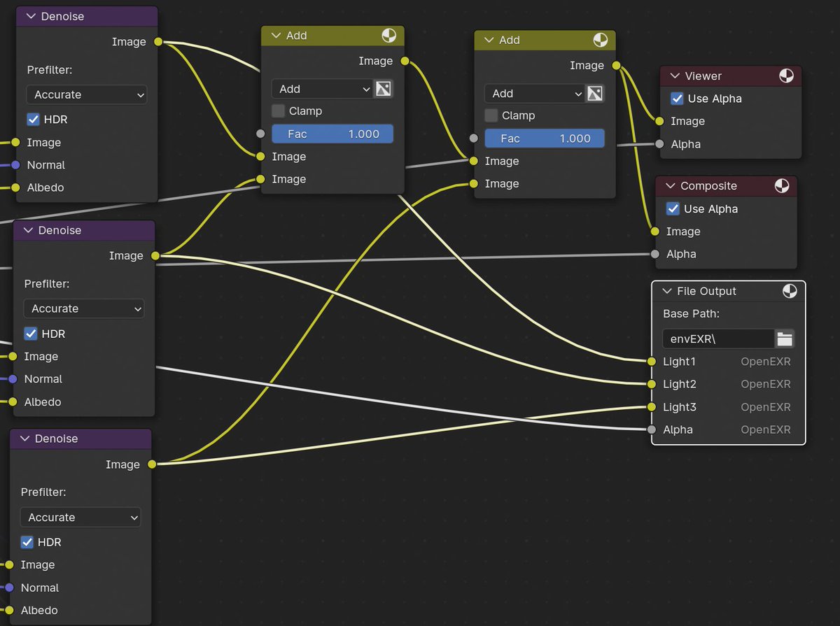Click first Add node's Image output socket
The width and height of the screenshot is (840, 626).
(405, 61)
